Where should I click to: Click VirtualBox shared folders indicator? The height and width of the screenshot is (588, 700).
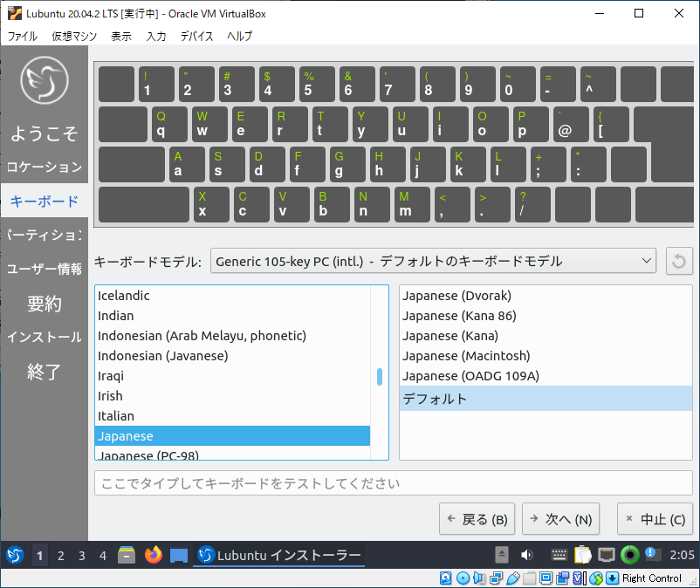pos(530,578)
